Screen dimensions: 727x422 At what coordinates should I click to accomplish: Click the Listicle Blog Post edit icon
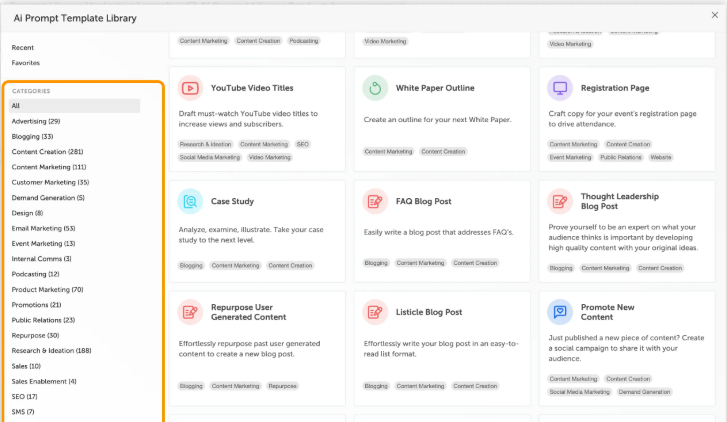pos(375,312)
